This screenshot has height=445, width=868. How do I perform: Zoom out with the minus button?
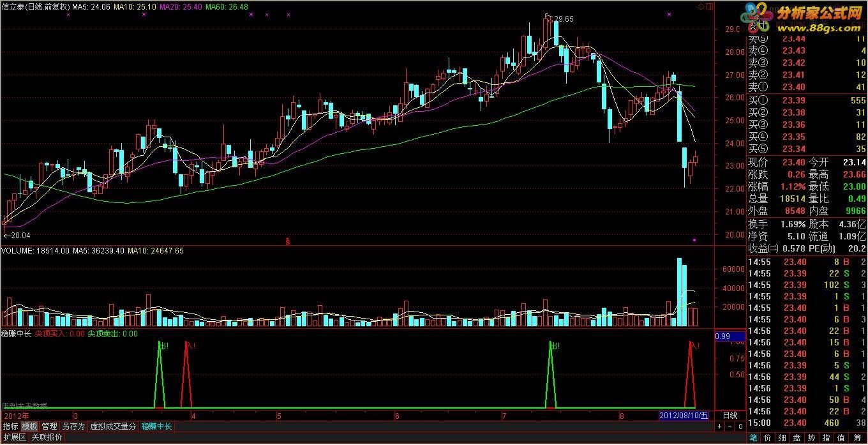click(730, 426)
